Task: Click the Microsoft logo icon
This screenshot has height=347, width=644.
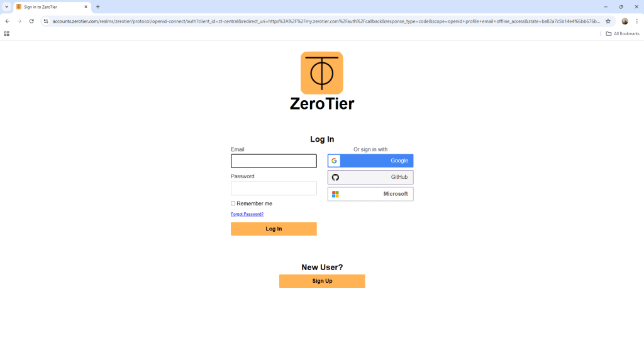Action: coord(335,194)
